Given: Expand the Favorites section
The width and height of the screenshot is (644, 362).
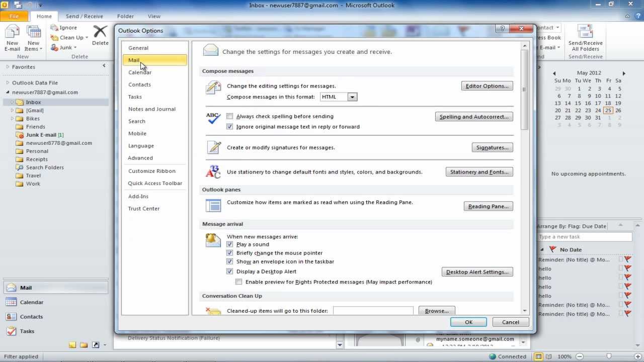Looking at the screenshot, I should coord(8,67).
